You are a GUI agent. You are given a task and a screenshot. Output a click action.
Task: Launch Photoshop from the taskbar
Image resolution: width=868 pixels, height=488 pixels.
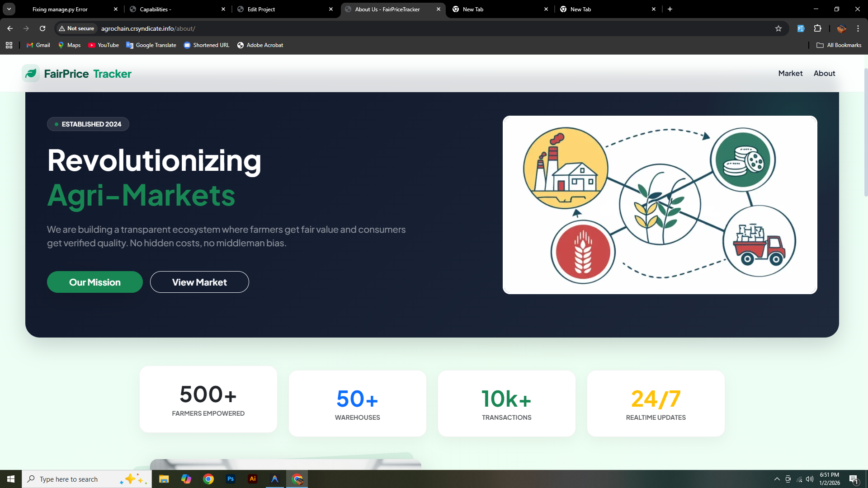[231, 479]
